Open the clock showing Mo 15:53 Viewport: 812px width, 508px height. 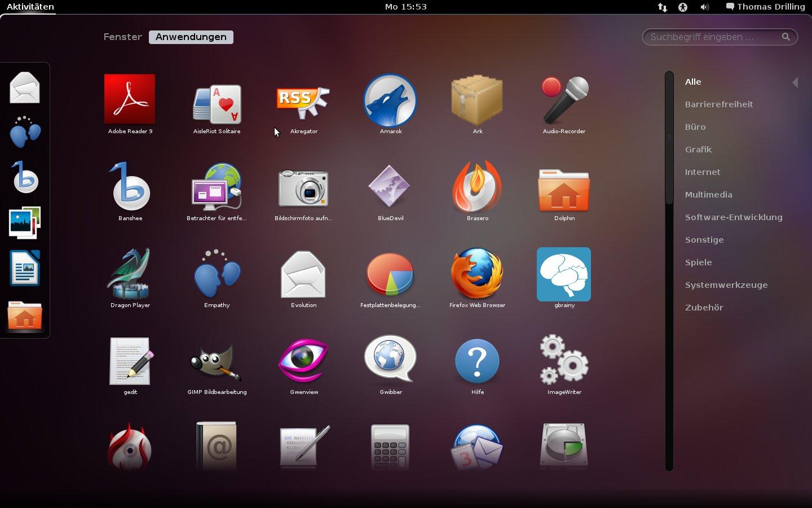[406, 7]
